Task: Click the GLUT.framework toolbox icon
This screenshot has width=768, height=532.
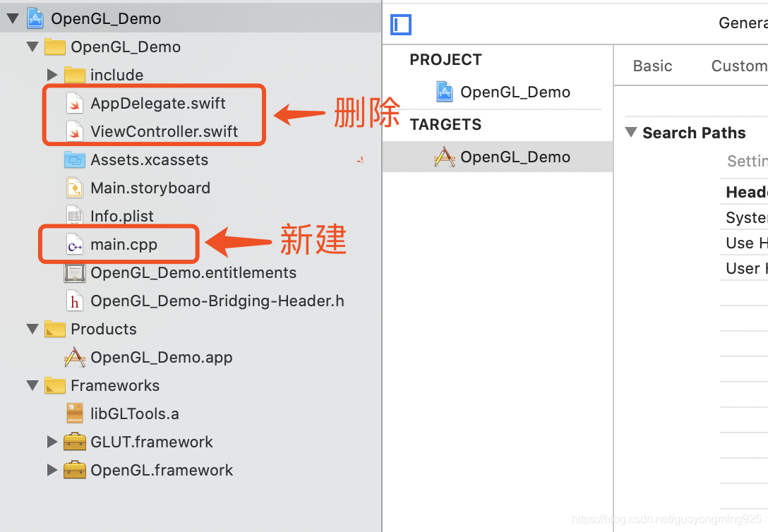Action: click(x=74, y=442)
